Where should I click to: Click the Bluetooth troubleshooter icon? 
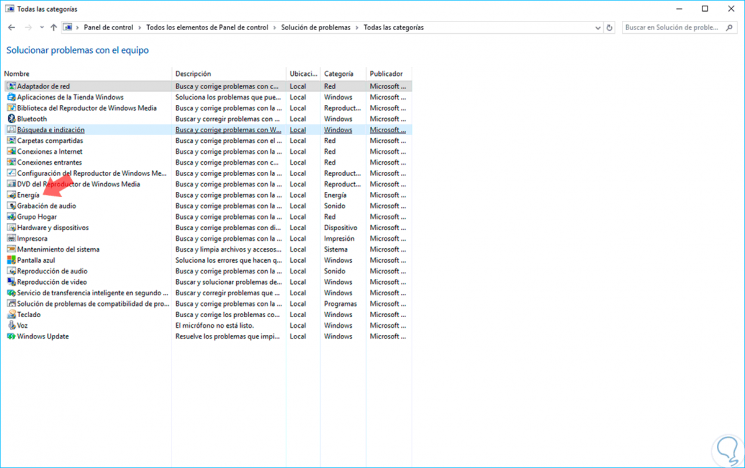[11, 119]
